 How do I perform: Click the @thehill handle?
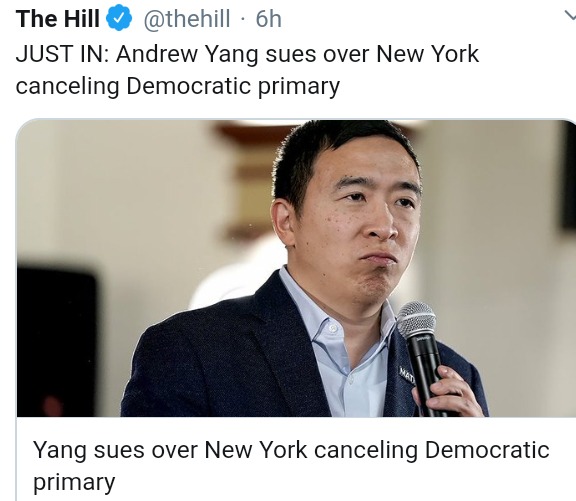point(187,19)
